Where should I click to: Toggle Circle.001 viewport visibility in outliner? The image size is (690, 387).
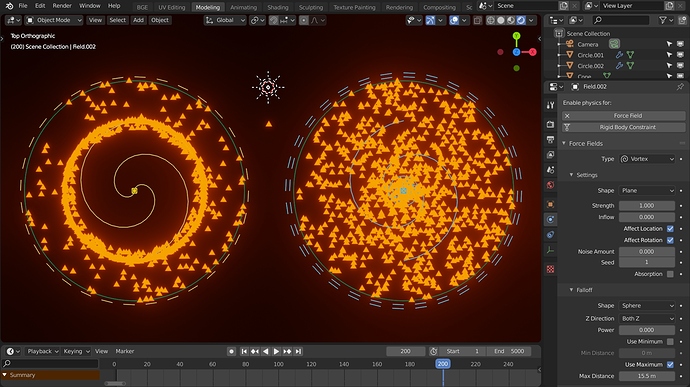tap(680, 55)
